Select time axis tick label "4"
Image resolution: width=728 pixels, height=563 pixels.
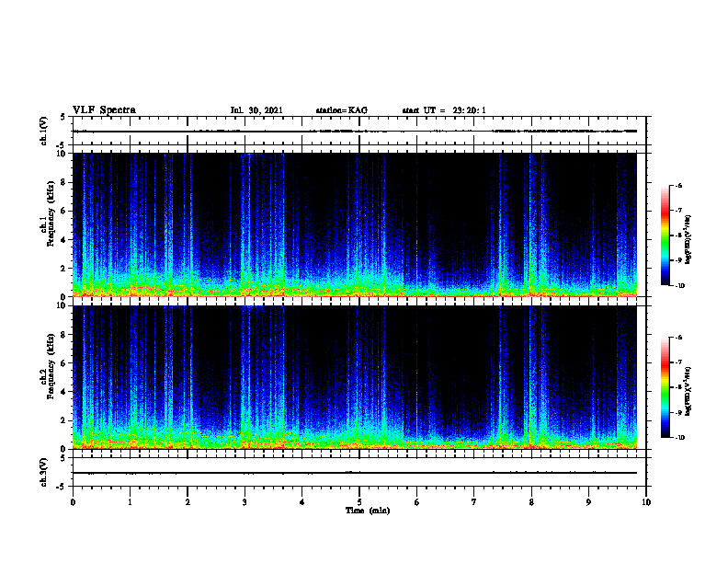tap(302, 502)
